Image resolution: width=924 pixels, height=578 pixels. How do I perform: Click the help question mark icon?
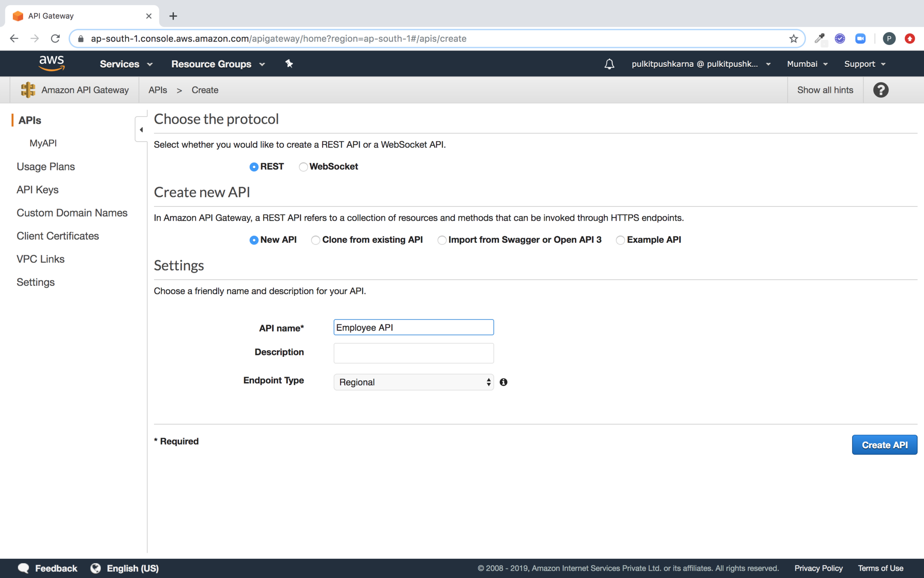[881, 90]
